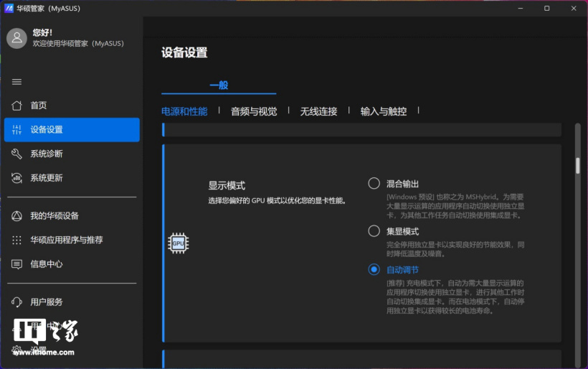Click the user avatar profile icon
The height and width of the screenshot is (369, 588).
[x=16, y=38]
